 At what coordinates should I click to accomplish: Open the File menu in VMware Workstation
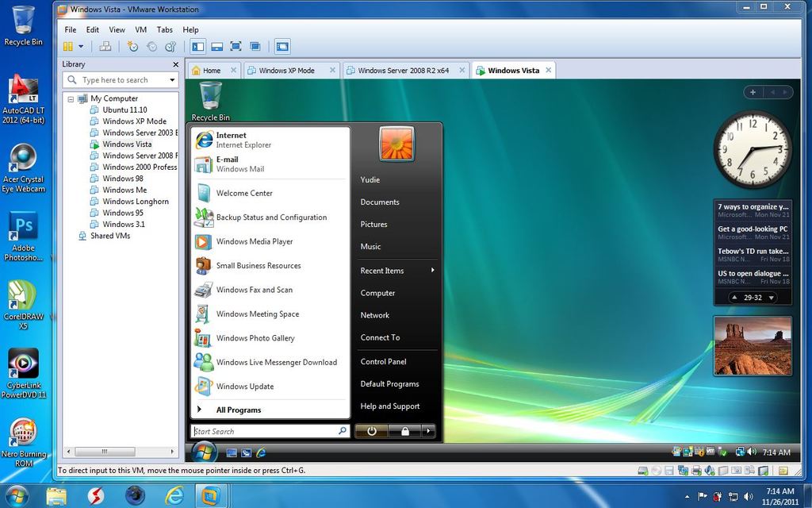[x=71, y=29]
